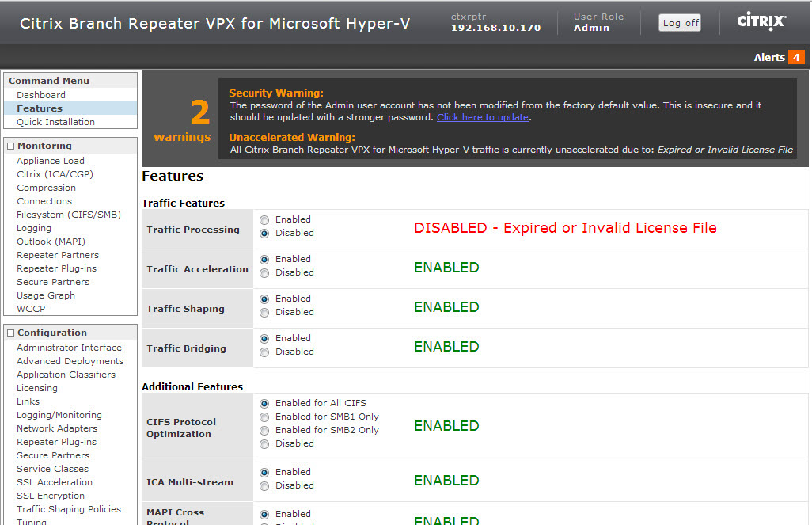Select Enabled for Traffic Acceleration
The image size is (812, 525).
(x=264, y=259)
